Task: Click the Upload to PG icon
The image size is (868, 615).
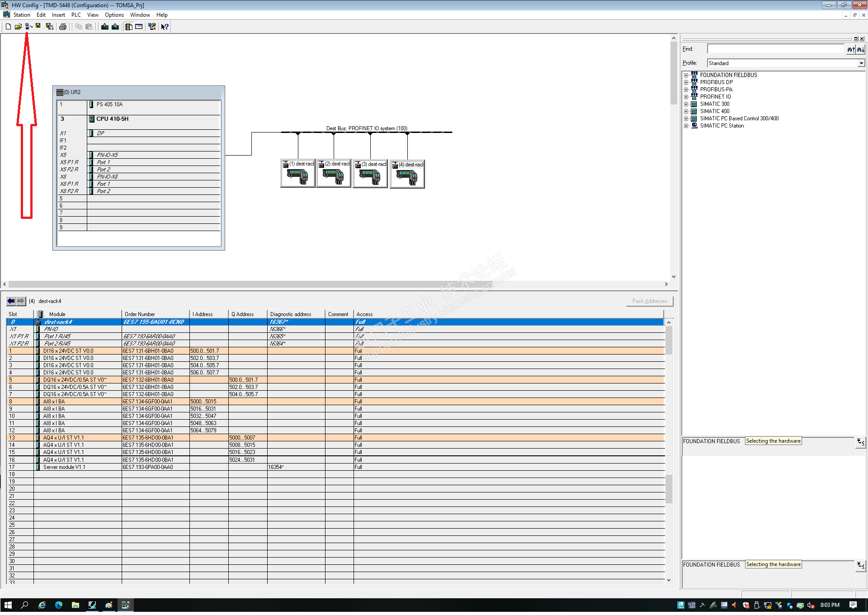Action: [x=115, y=27]
